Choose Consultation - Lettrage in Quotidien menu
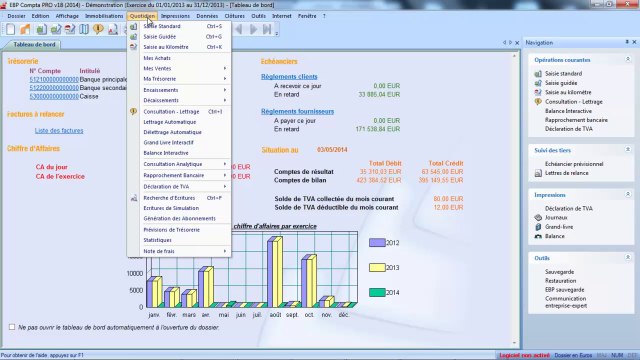This screenshot has width=640, height=360. pos(179,111)
